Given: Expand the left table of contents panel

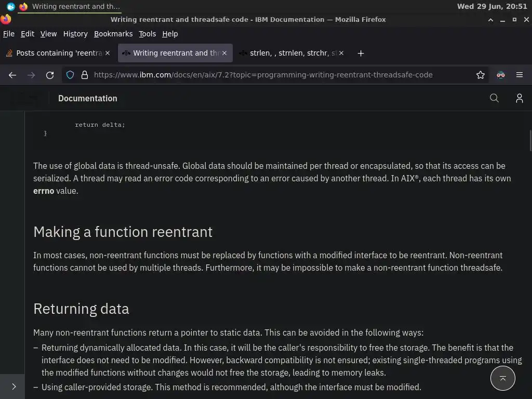Looking at the screenshot, I should (14, 386).
